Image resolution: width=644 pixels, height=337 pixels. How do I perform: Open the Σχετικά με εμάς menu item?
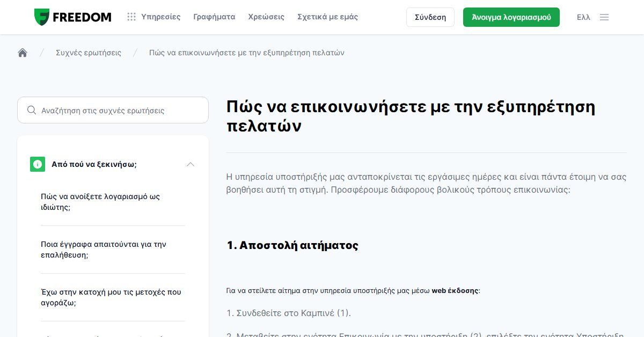[x=327, y=17]
